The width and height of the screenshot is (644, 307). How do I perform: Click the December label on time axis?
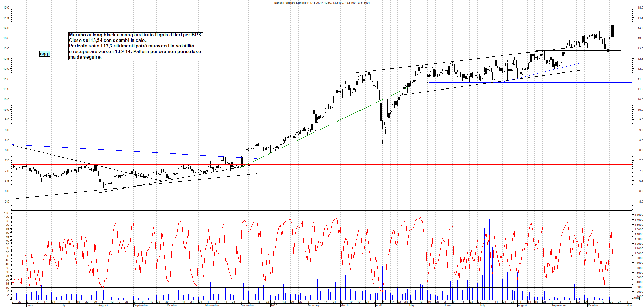click(247, 305)
